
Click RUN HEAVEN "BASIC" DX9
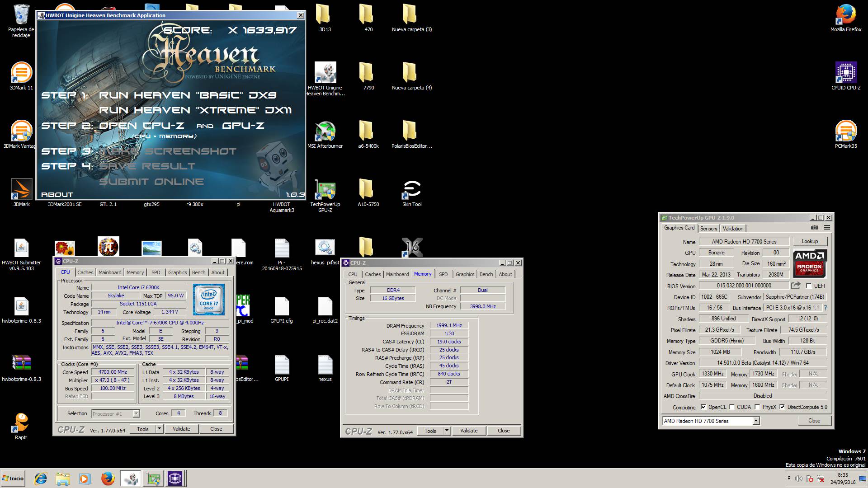pos(188,95)
